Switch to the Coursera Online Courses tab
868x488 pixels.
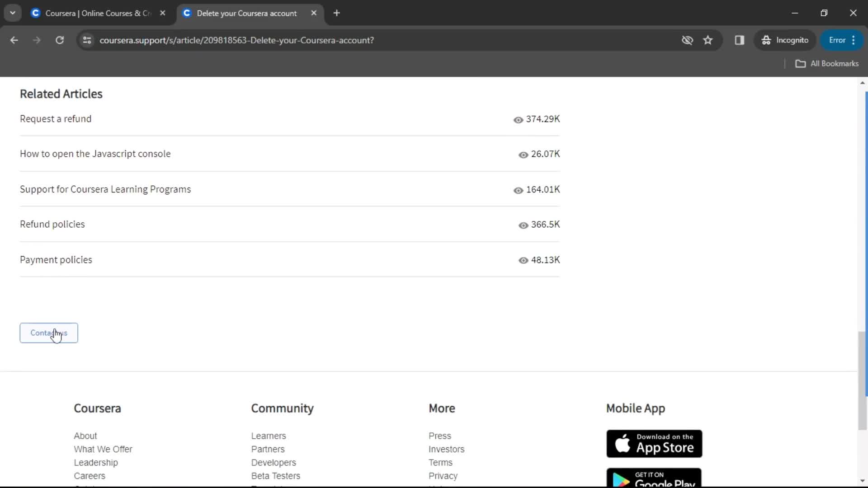pyautogui.click(x=99, y=13)
